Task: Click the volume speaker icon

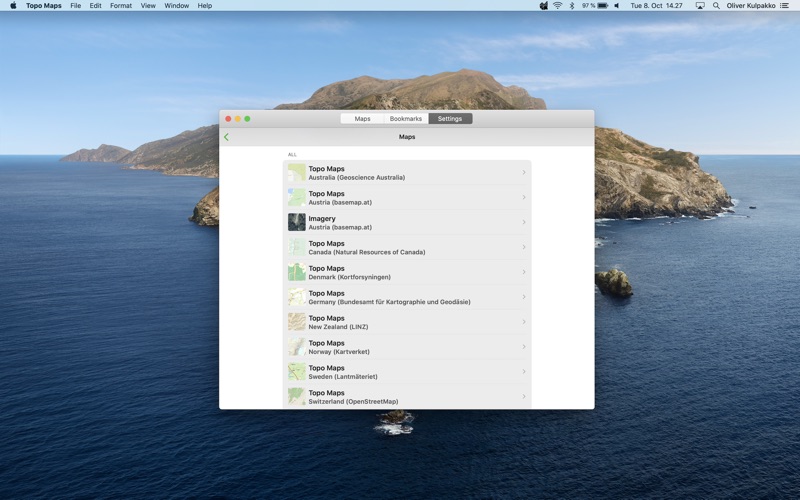Action: point(617,6)
